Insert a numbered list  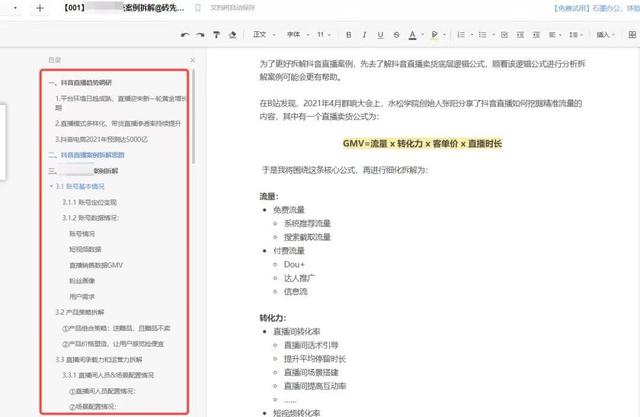[461, 35]
